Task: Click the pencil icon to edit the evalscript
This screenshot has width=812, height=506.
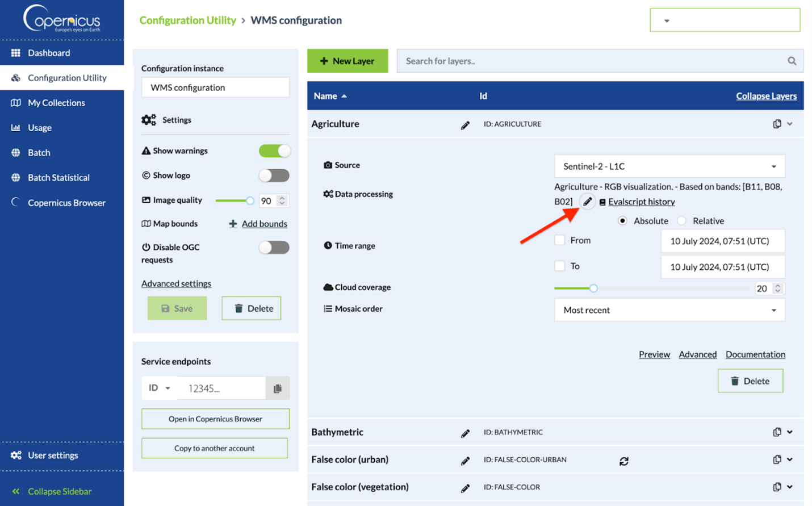Action: pos(587,202)
